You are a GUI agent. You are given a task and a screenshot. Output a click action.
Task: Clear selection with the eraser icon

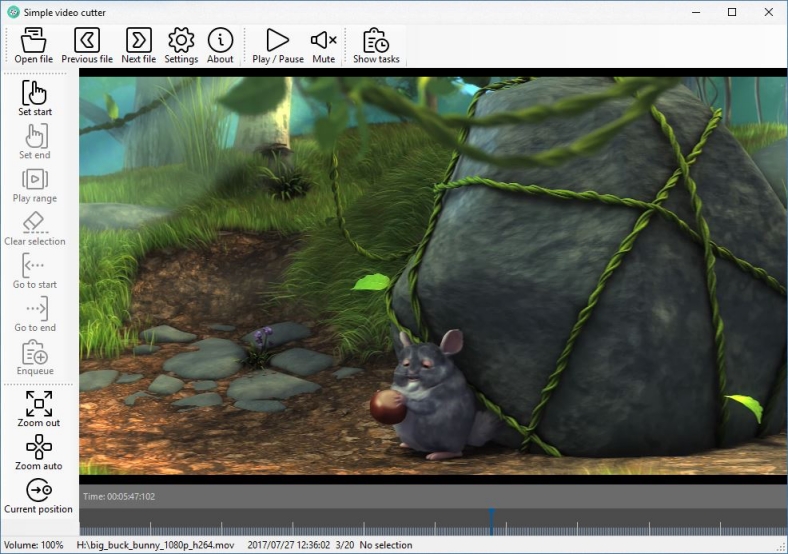pyautogui.click(x=35, y=223)
